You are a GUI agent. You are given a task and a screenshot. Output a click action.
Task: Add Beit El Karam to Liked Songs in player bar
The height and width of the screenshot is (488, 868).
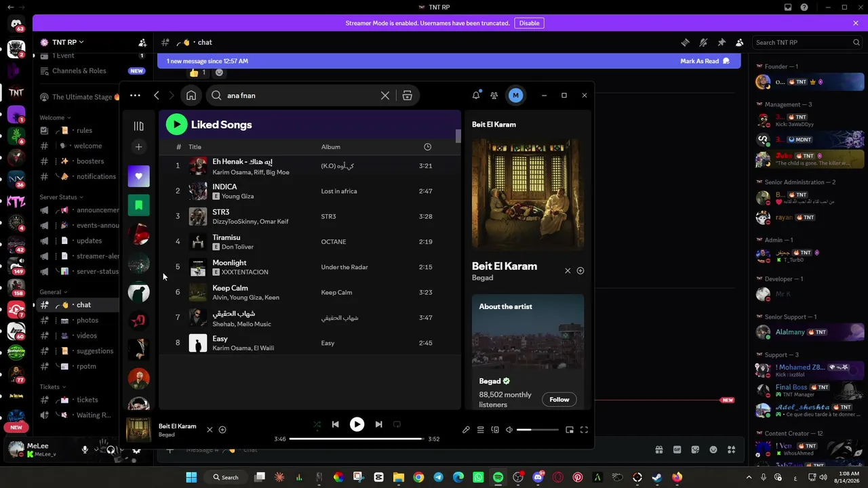[222, 430]
